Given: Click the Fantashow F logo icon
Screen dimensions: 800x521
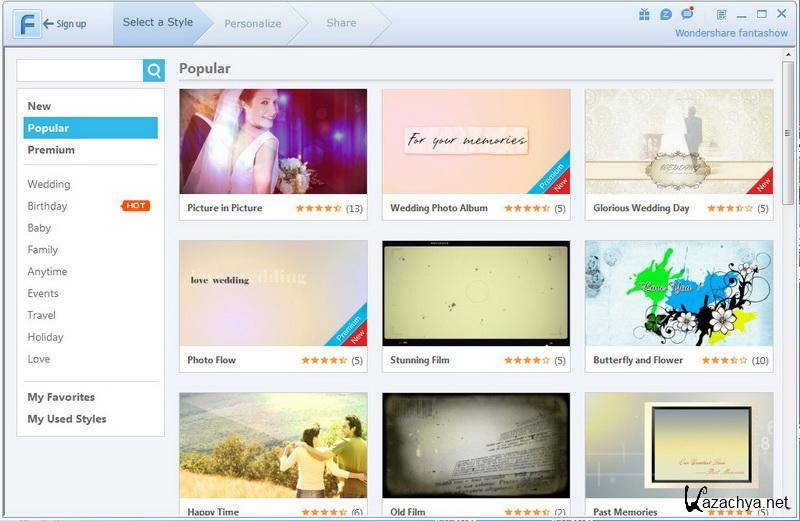Looking at the screenshot, I should (27, 23).
